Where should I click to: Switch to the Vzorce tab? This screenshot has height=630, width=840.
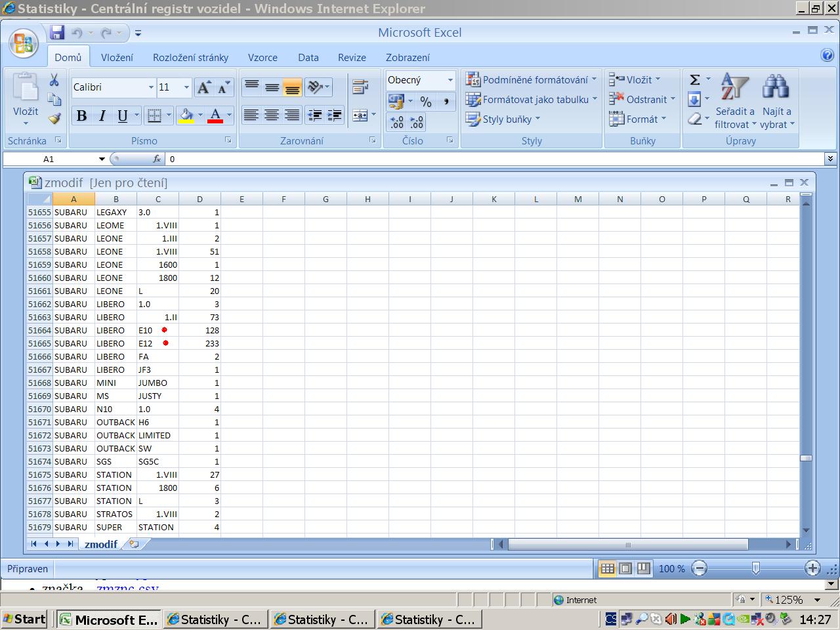pos(262,58)
